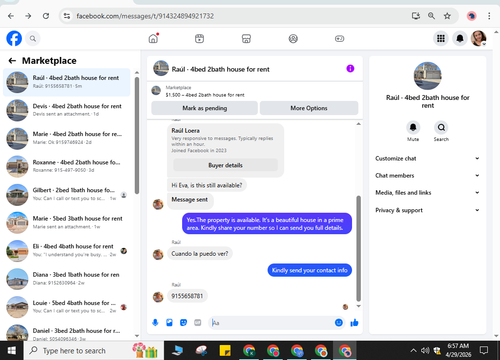Open Roxanne 4bed 2bath conversation
Screen dimensions: 500x360
[67, 166]
